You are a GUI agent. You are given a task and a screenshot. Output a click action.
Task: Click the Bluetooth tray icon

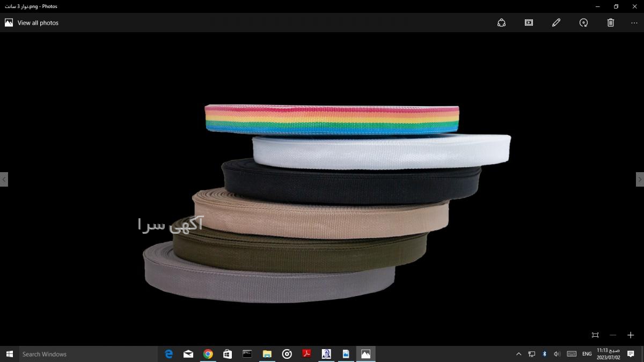tap(544, 354)
